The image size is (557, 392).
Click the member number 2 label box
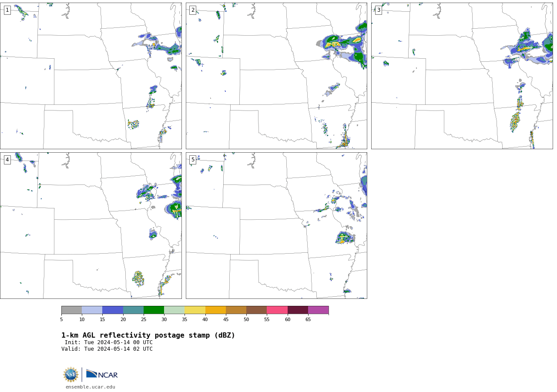193,10
